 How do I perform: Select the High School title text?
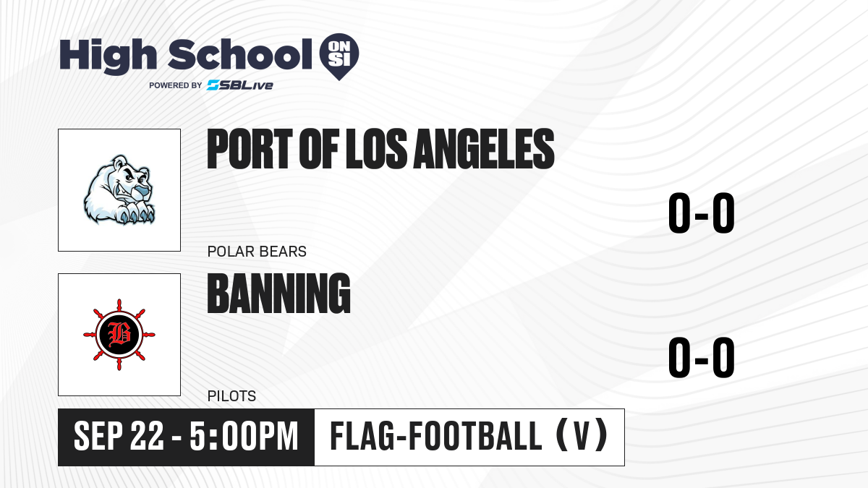click(x=181, y=54)
